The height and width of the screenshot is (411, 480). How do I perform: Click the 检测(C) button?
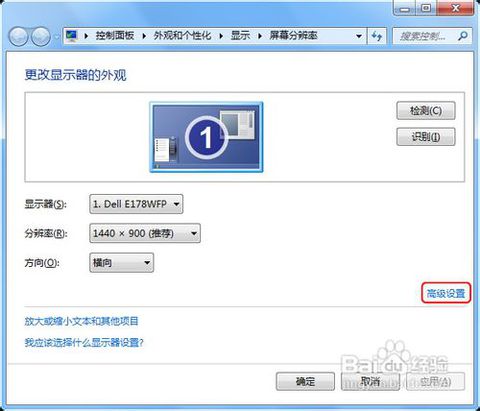point(426,110)
